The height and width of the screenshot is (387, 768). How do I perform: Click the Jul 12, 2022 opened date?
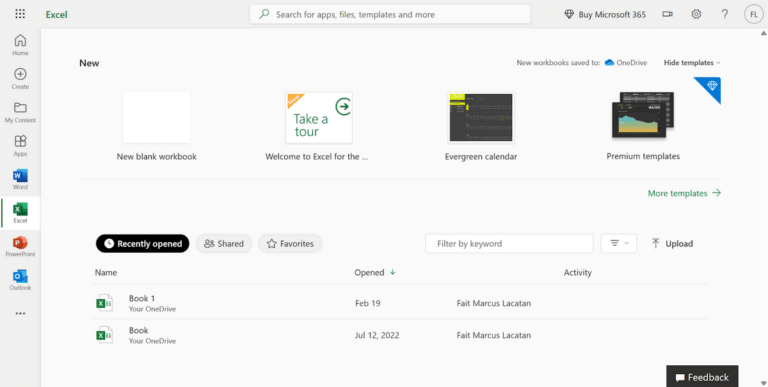point(377,336)
